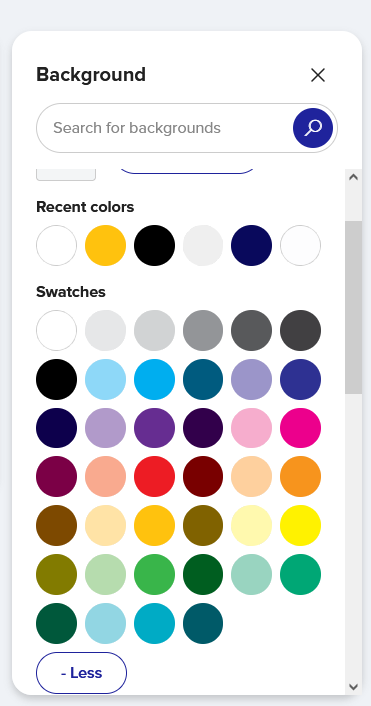Choose the navy blue recent color
Image resolution: width=371 pixels, height=706 pixels.
click(252, 245)
